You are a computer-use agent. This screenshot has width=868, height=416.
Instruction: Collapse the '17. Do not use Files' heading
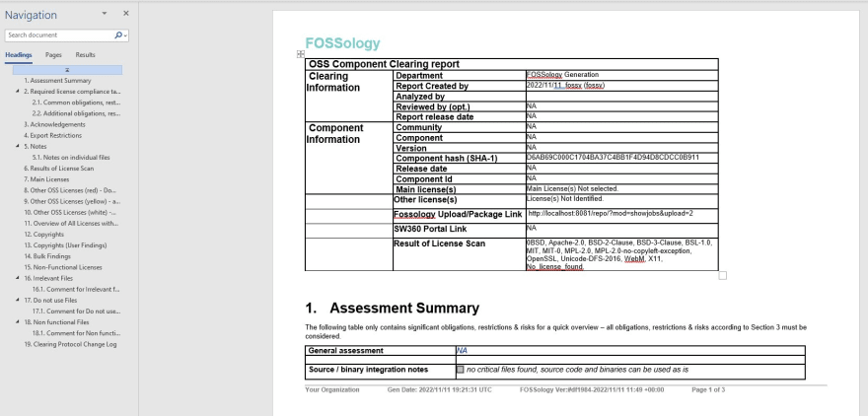tap(18, 300)
